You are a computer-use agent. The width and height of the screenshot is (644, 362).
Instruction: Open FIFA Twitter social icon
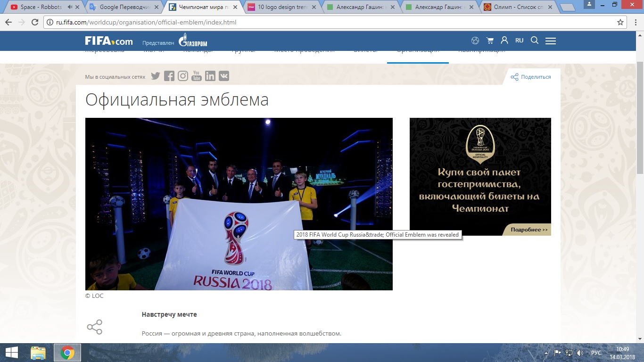156,76
